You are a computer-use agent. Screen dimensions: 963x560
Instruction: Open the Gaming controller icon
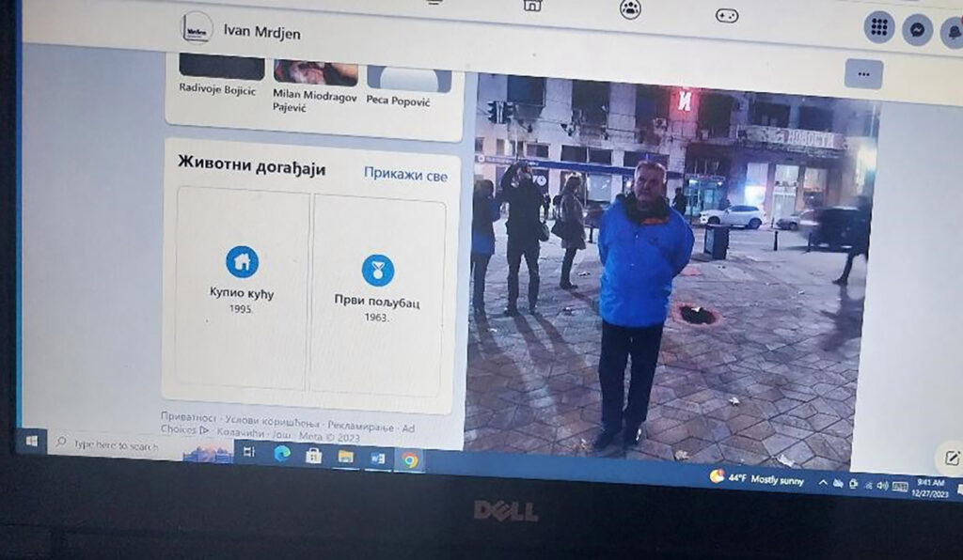point(727,15)
